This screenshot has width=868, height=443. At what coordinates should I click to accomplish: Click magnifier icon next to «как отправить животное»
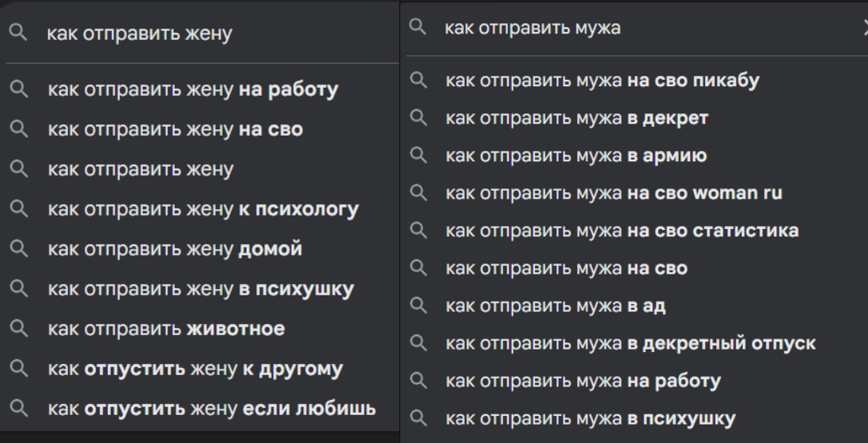pos(18,329)
